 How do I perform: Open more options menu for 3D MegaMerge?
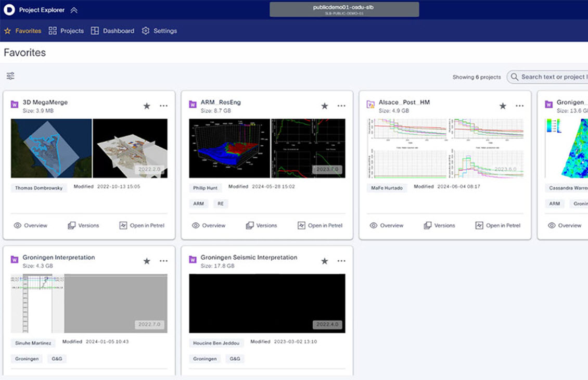click(x=163, y=106)
